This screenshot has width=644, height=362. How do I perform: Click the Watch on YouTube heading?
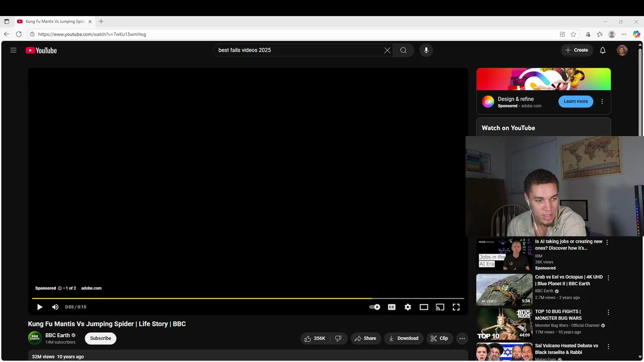pos(508,128)
